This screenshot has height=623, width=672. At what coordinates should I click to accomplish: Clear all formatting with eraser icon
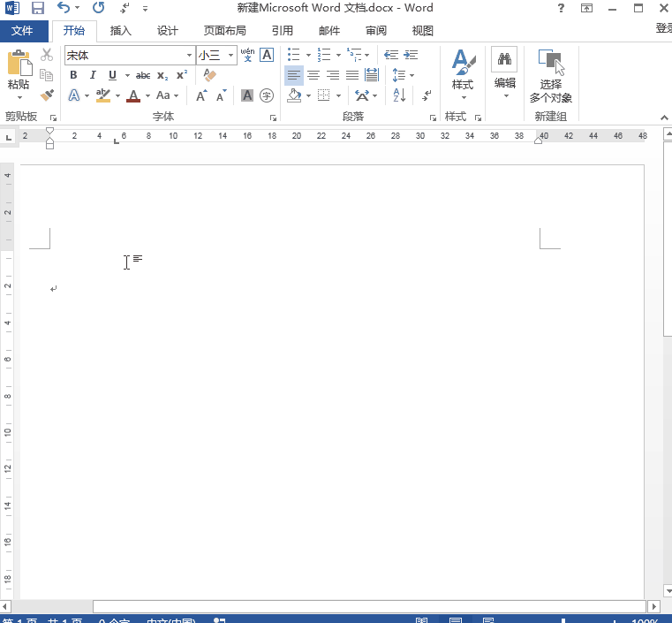(x=209, y=75)
